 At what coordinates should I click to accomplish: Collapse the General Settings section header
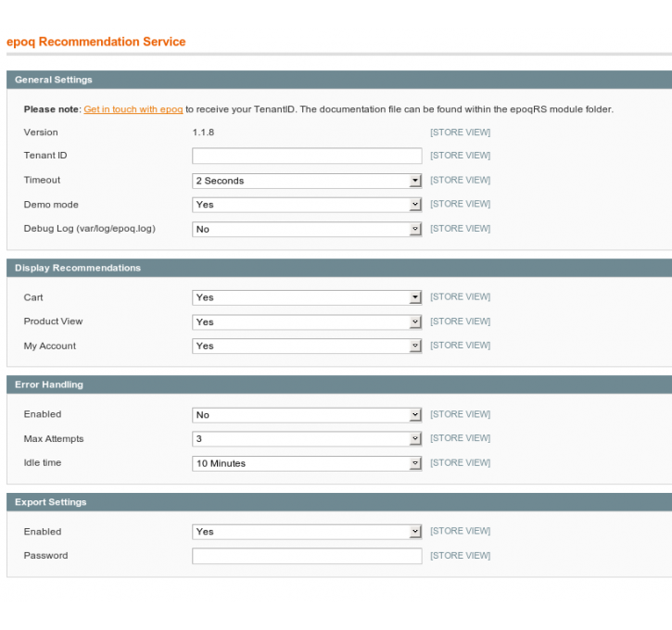pos(339,80)
